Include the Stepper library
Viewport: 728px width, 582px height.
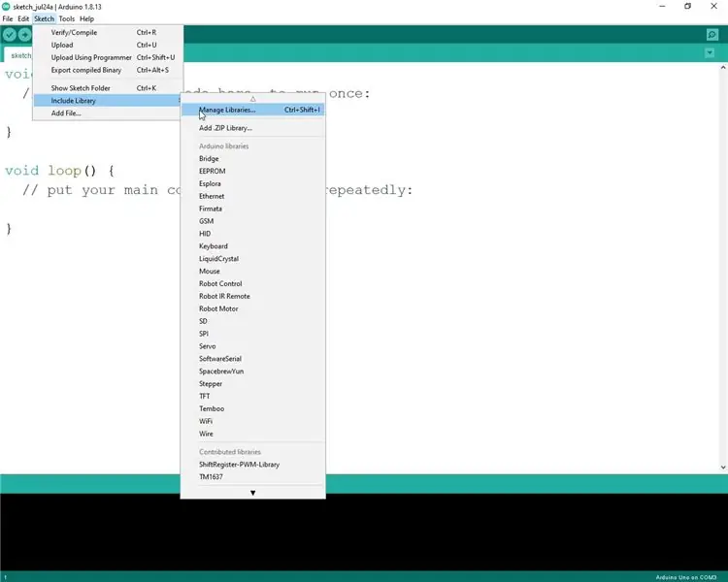[x=252, y=384]
